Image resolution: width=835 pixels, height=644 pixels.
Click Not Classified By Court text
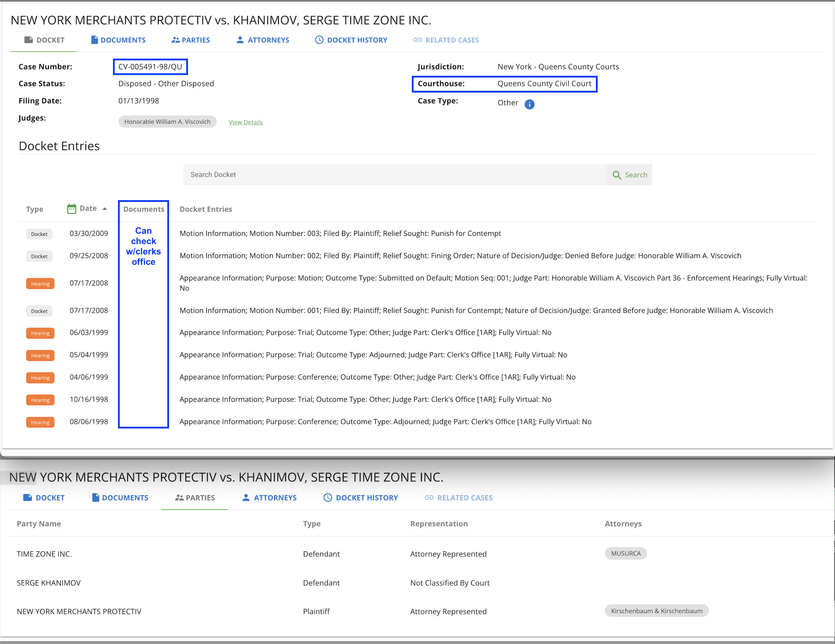point(450,583)
